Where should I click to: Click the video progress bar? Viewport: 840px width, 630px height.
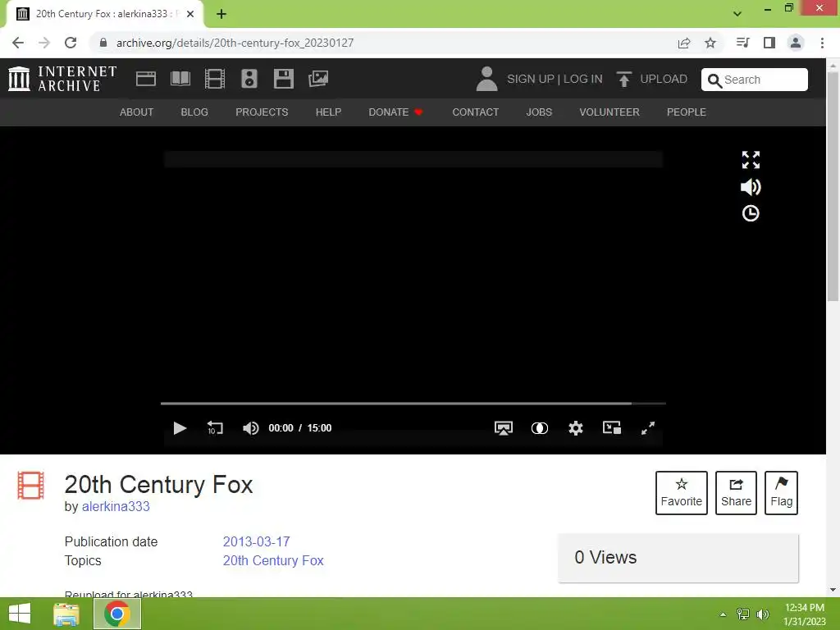point(413,403)
